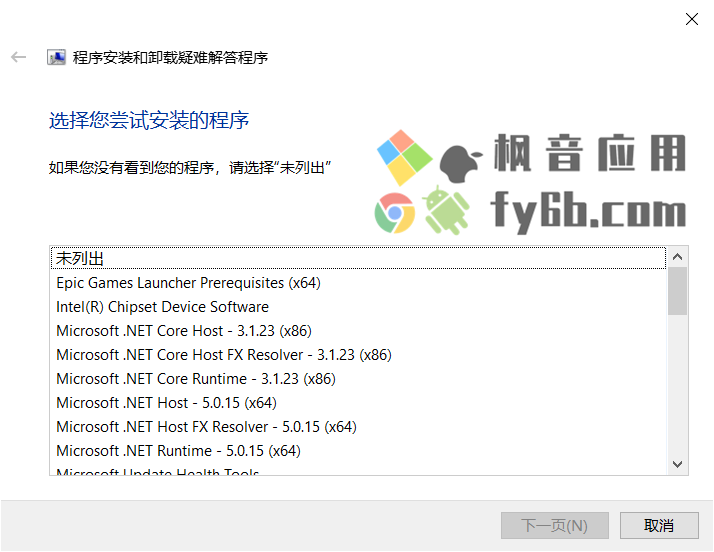Click the Chrome logo in the watermark
This screenshot has width=714, height=552.
(x=395, y=213)
